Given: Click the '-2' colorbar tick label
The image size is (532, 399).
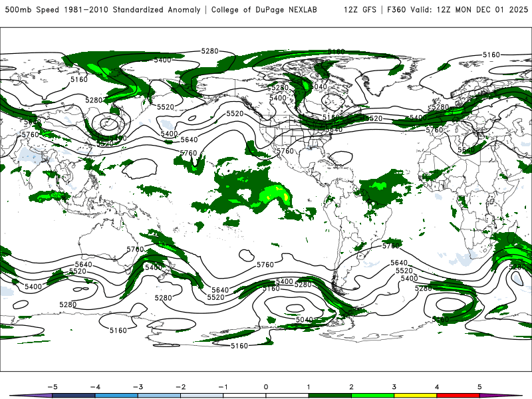Looking at the screenshot, I should point(180,387).
